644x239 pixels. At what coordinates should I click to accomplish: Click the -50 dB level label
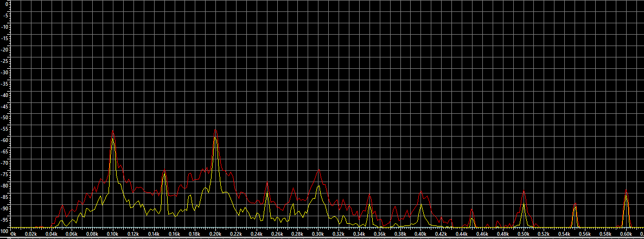[x=7, y=118]
